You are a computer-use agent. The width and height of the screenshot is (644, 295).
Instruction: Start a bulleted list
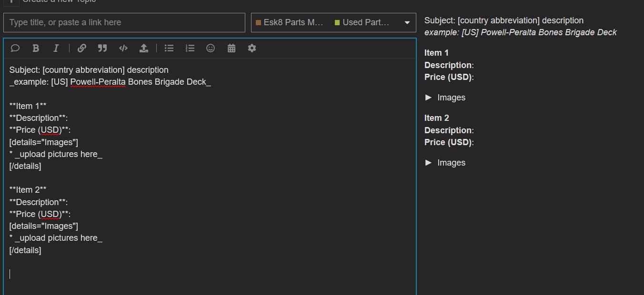[169, 48]
